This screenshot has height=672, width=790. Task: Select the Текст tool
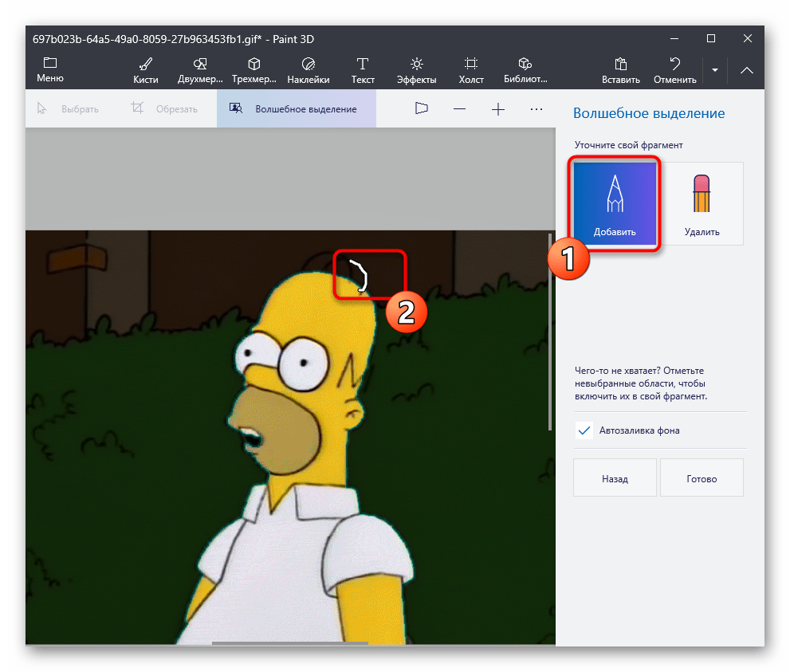pyautogui.click(x=363, y=69)
